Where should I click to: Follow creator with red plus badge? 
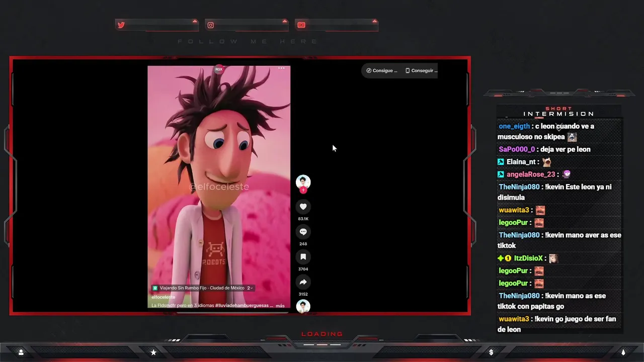click(x=303, y=190)
